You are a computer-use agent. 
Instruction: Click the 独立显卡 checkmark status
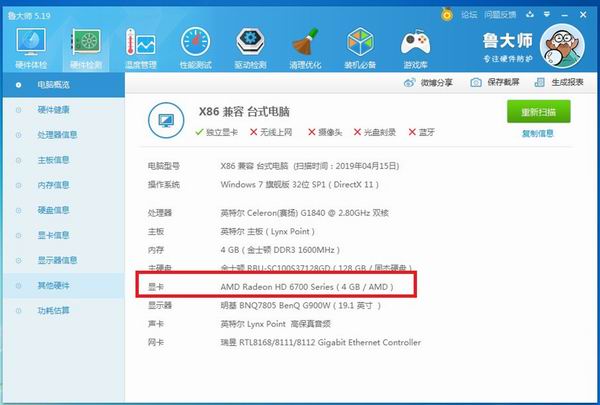pos(216,132)
